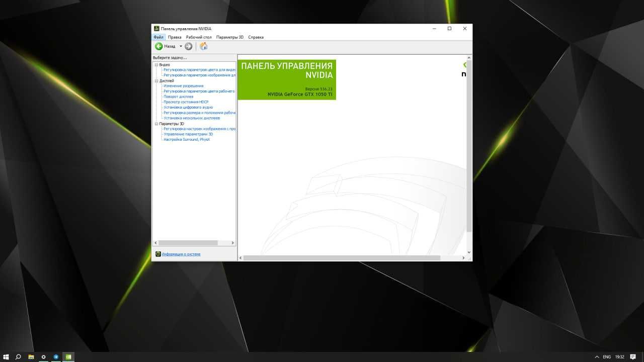Screen dimensions: 644x362
Task: Go to the Home page icon
Action: (x=203, y=46)
